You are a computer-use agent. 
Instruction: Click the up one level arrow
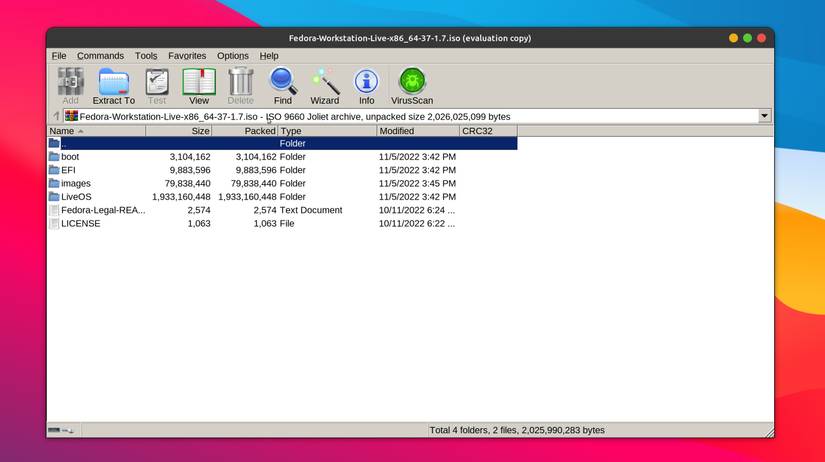(x=56, y=117)
